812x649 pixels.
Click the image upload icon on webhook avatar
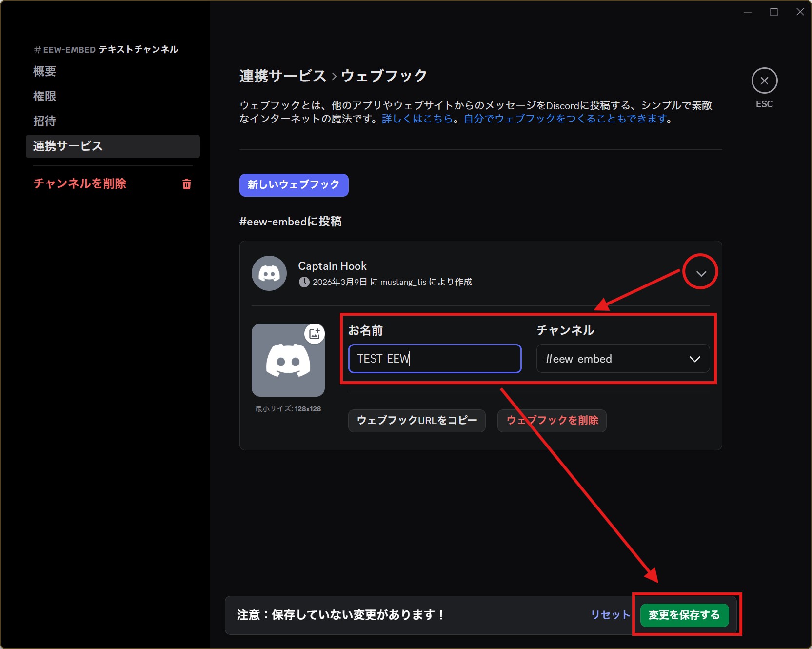click(315, 334)
